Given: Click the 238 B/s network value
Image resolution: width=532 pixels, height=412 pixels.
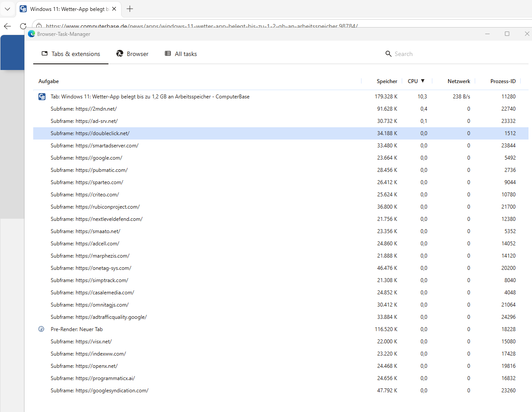Looking at the screenshot, I should (x=461, y=97).
